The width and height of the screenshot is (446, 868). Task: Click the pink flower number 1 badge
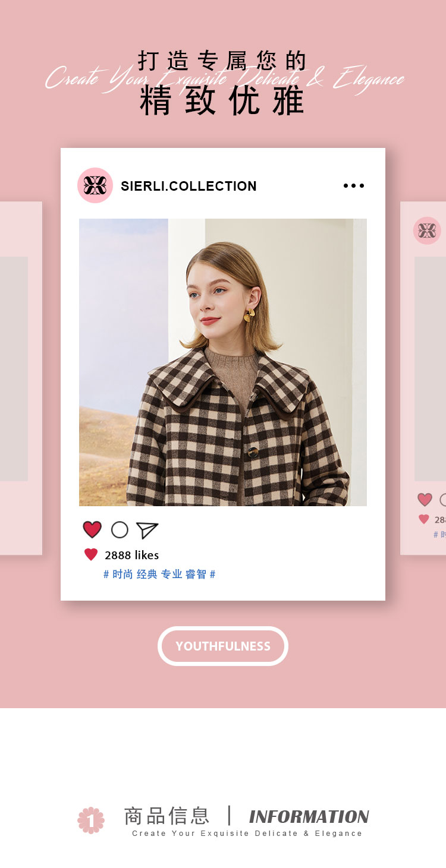pyautogui.click(x=91, y=820)
